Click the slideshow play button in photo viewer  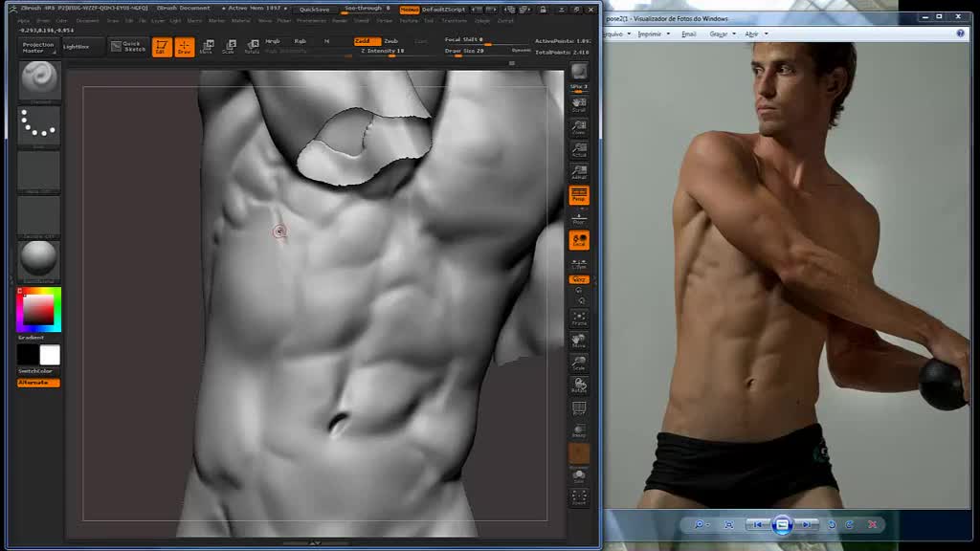(782, 524)
